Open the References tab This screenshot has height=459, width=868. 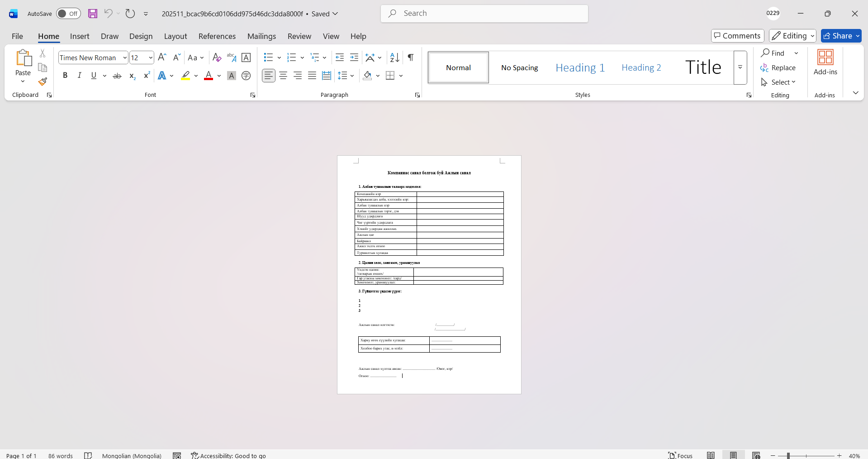pyautogui.click(x=217, y=36)
